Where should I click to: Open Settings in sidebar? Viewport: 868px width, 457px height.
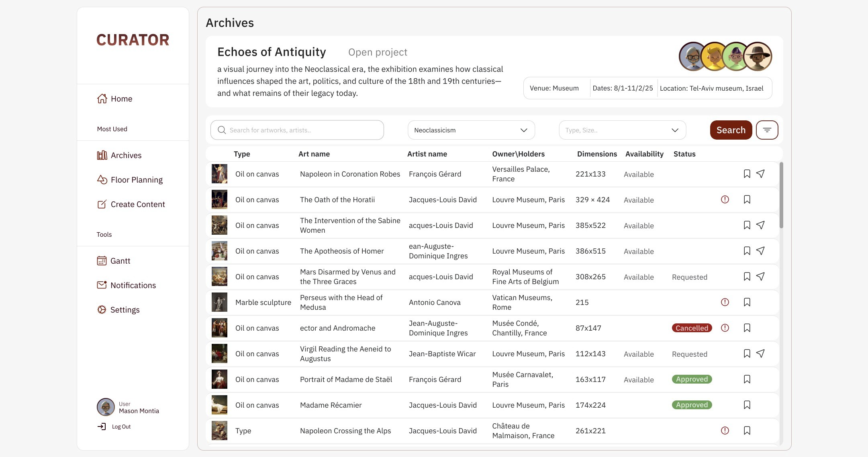click(118, 310)
